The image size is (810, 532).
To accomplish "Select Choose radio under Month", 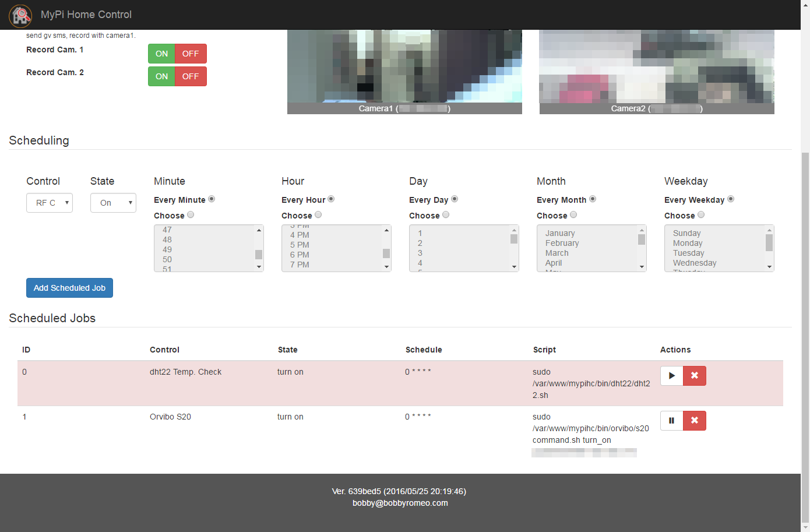I will 573,214.
